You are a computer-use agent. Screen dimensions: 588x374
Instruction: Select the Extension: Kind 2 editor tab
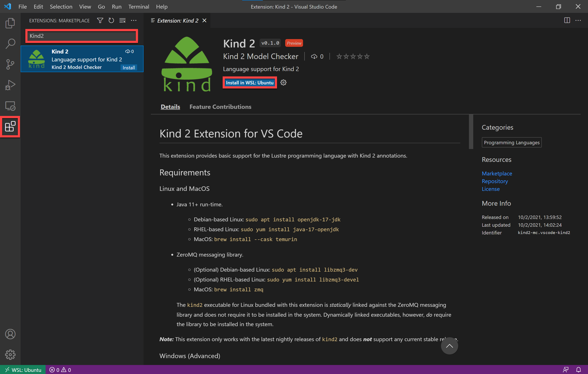tap(178, 20)
